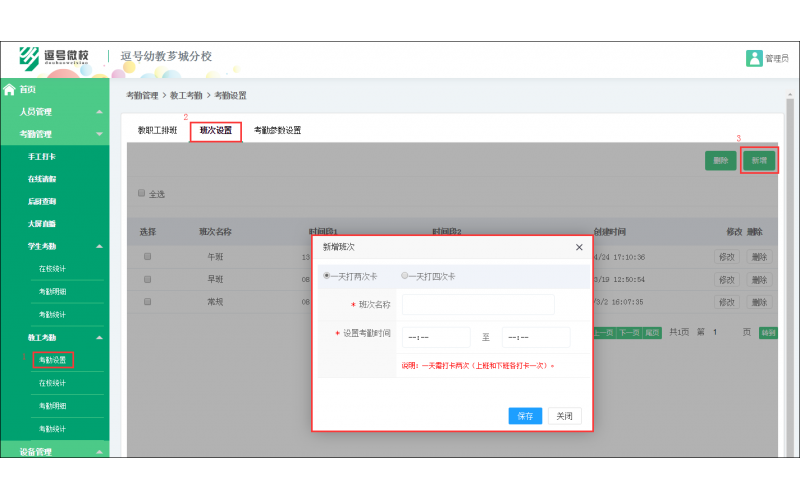Click the end time field after 至
Image resolution: width=800 pixels, height=500 pixels.
coord(536,337)
